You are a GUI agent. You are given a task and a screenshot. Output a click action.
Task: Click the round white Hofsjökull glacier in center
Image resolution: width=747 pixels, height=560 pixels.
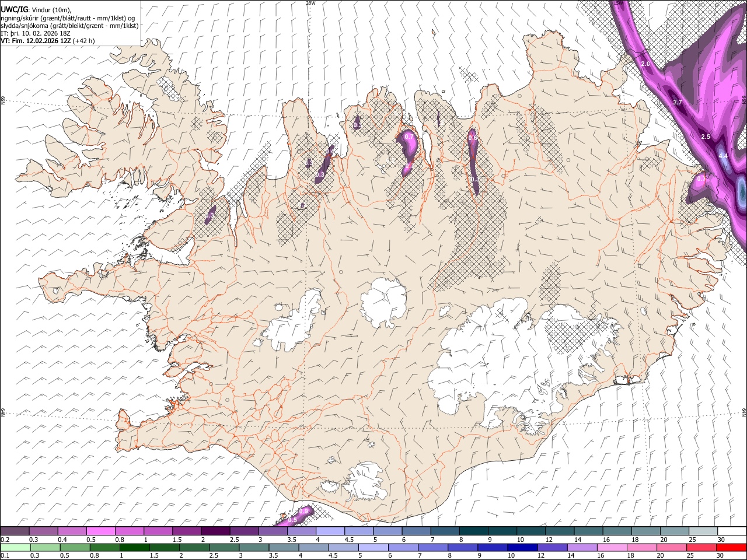[x=383, y=302]
